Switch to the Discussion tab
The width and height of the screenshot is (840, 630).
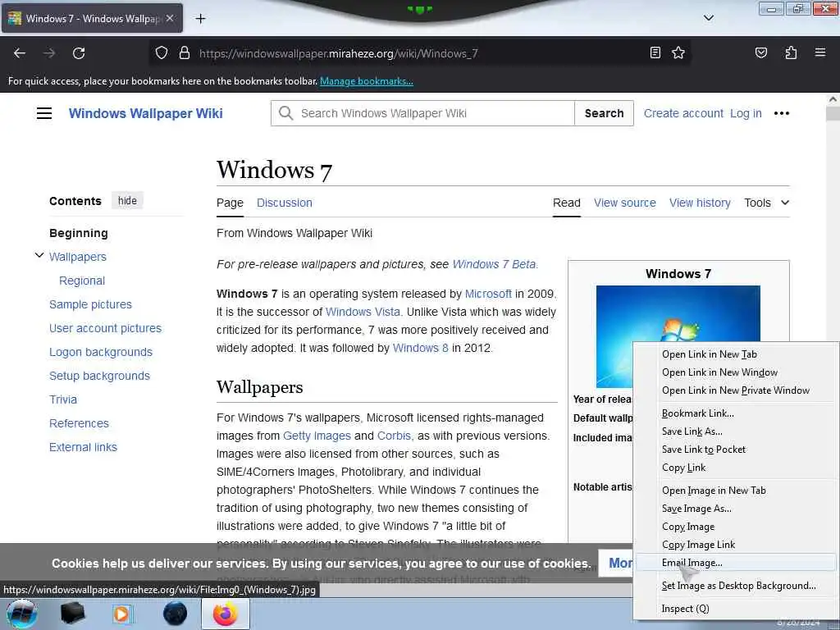(x=285, y=203)
